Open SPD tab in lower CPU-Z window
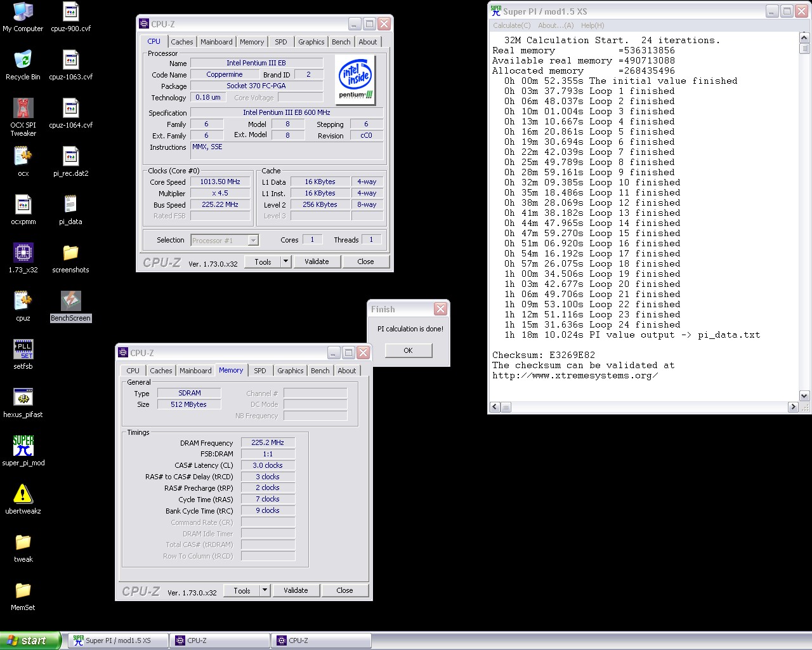Image resolution: width=812 pixels, height=650 pixels. pos(260,371)
